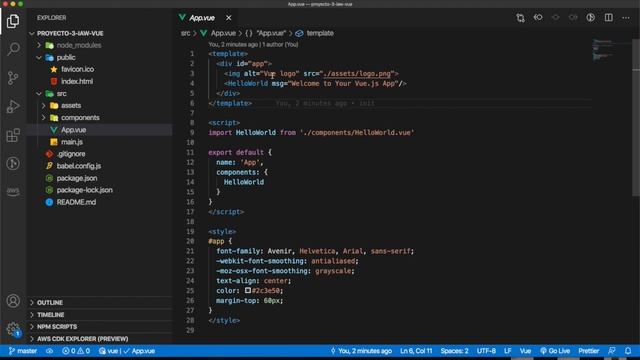Viewport: 640px width, 360px height.
Task: Open the Extensions view
Action: 13,135
